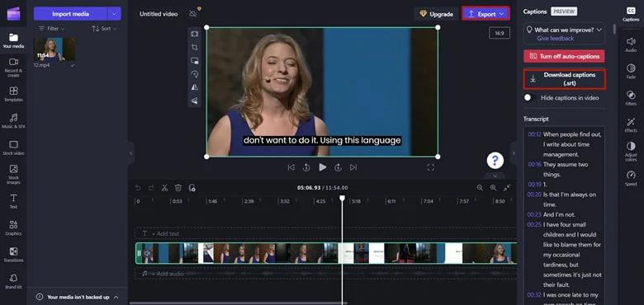Screen dimensions: 644x305
Task: Open the Stock video panel
Action: coord(13,148)
